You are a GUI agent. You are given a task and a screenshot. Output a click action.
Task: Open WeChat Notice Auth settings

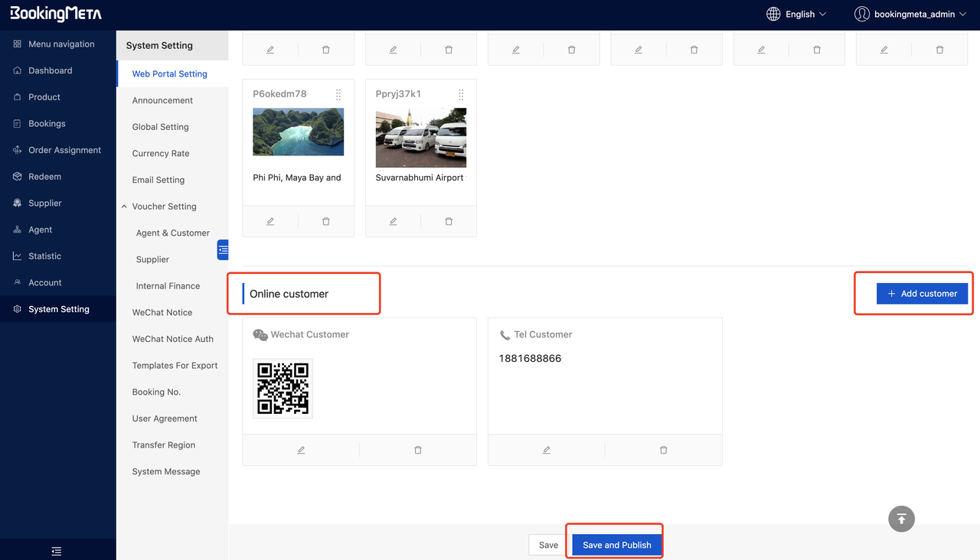click(x=172, y=339)
